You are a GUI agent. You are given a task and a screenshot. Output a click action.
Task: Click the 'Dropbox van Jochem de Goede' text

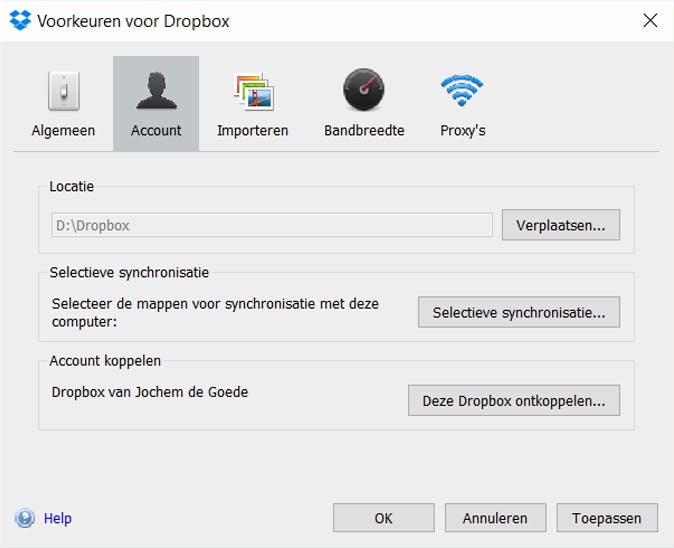pyautogui.click(x=150, y=392)
